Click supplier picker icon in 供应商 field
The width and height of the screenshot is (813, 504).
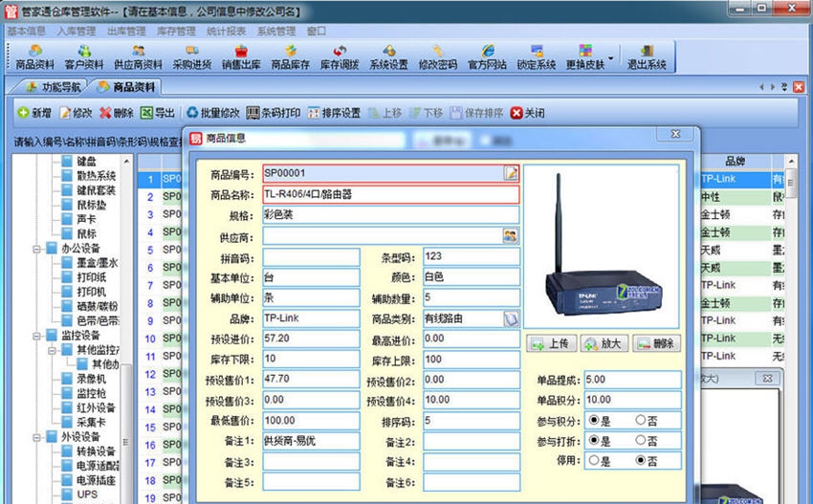click(510, 236)
